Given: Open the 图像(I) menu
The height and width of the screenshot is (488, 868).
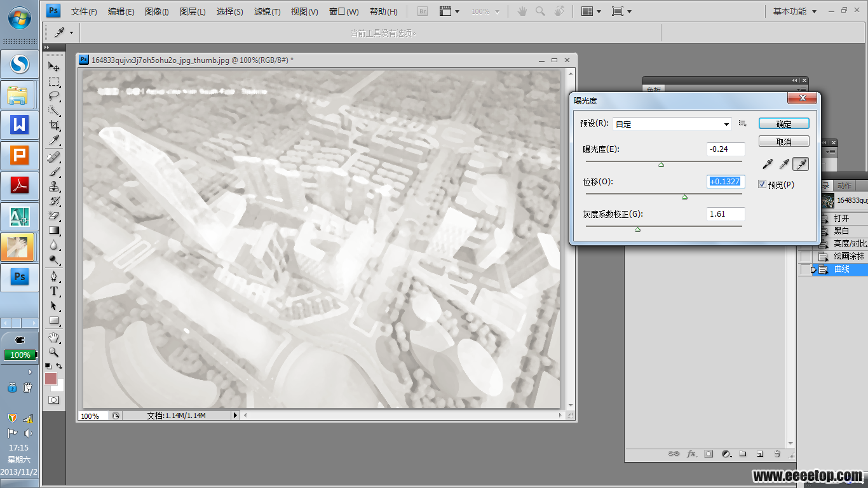Looking at the screenshot, I should coord(157,11).
